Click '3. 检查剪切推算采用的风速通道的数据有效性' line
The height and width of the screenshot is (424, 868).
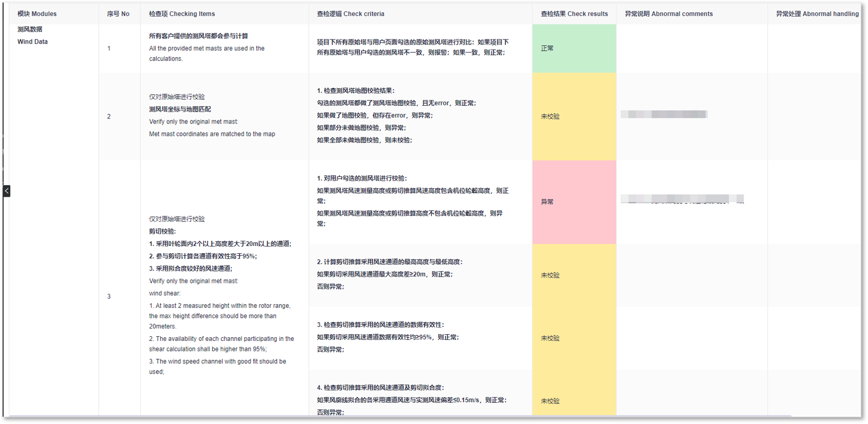coord(380,324)
